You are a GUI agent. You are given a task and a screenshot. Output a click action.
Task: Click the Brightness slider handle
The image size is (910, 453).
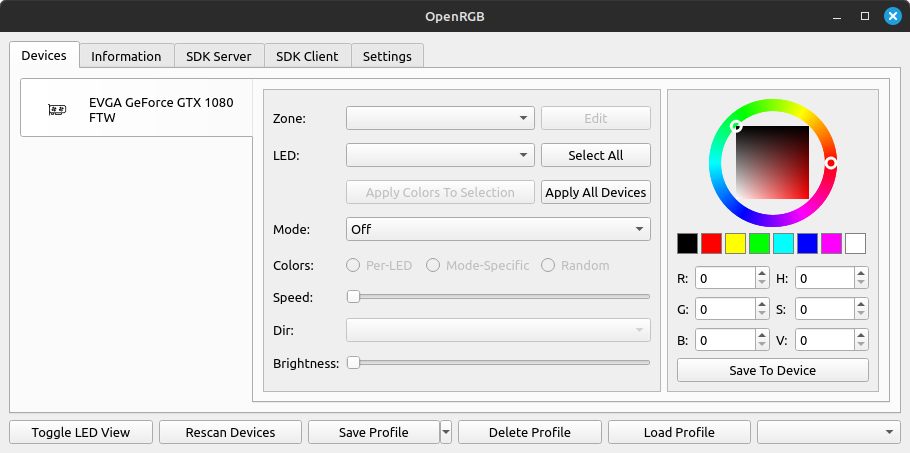point(353,363)
